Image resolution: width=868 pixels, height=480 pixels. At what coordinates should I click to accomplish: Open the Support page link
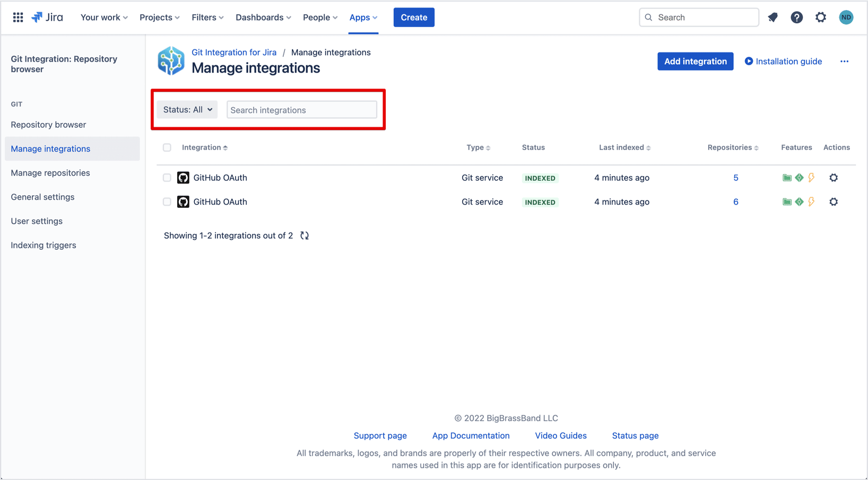pos(380,435)
